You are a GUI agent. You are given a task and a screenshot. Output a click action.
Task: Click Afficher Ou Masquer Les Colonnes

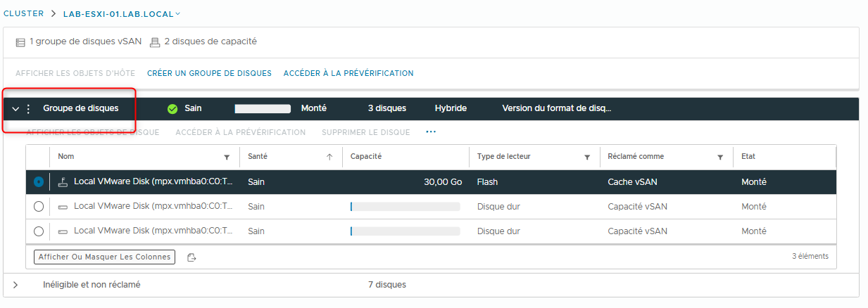coord(104,257)
